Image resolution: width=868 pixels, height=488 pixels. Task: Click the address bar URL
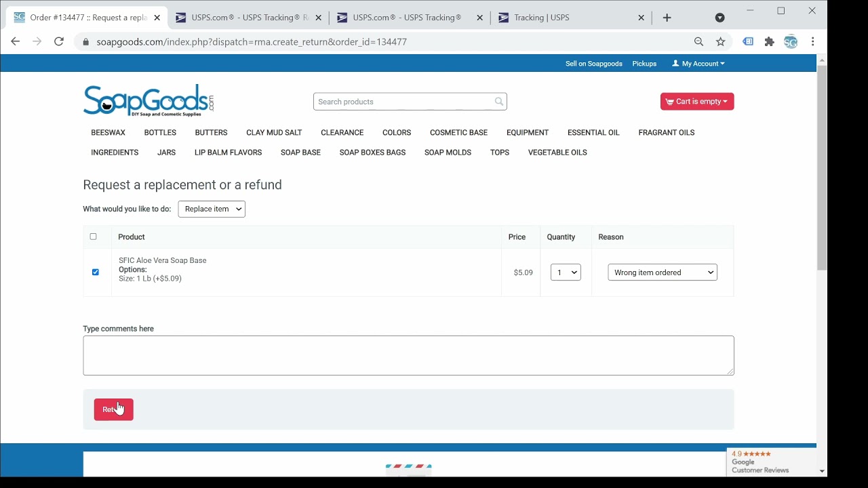click(252, 42)
